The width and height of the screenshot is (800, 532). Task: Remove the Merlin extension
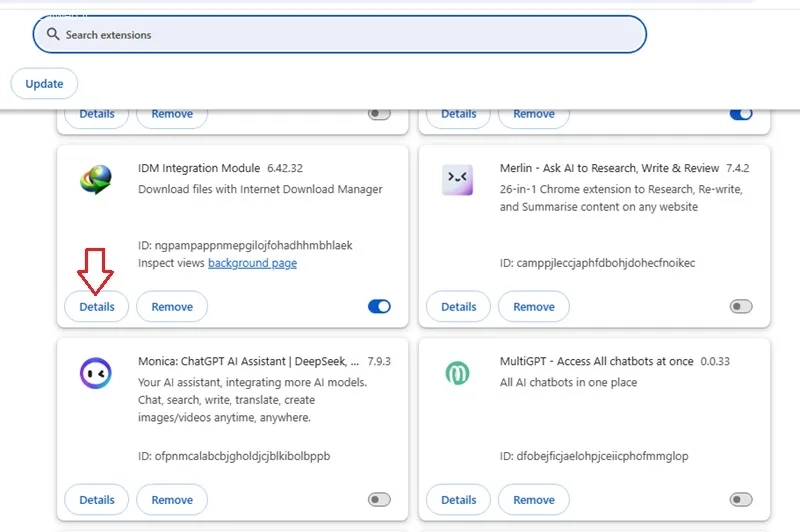534,307
